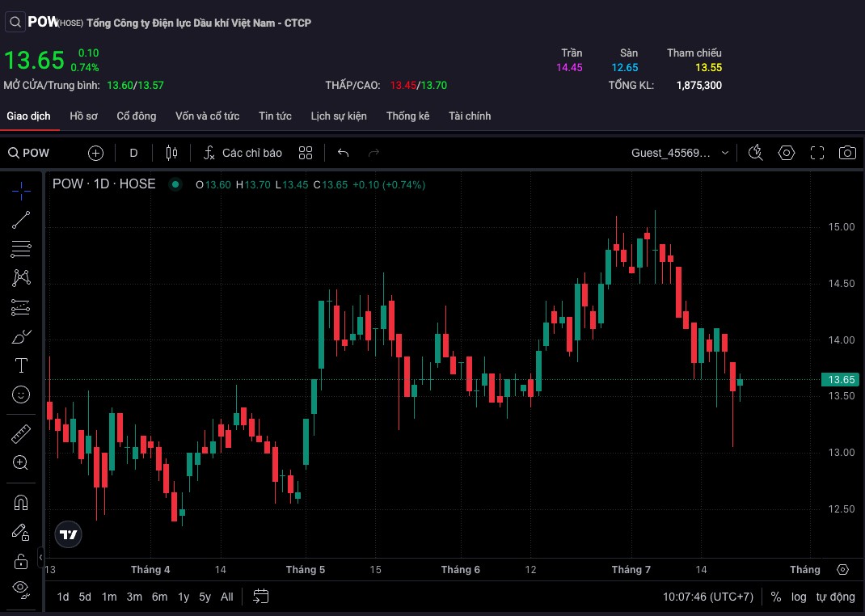Take a chart snapshot with camera icon
The image size is (865, 616).
tap(847, 153)
